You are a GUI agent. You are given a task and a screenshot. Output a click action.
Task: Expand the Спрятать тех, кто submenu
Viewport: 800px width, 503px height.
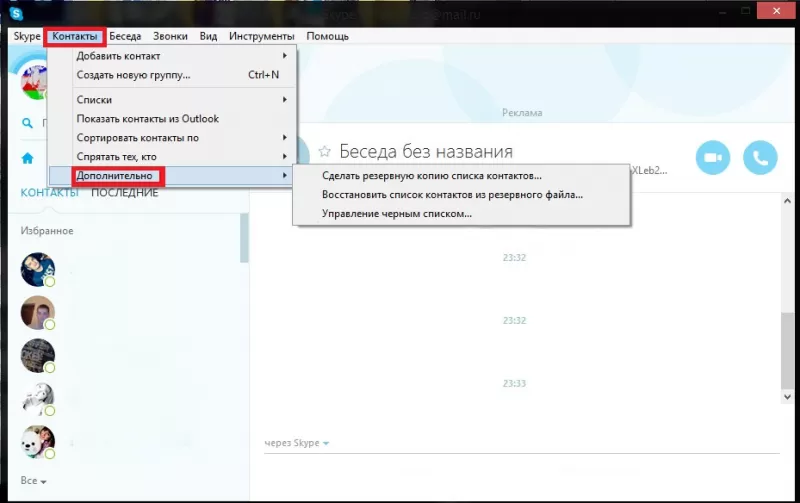(x=172, y=157)
